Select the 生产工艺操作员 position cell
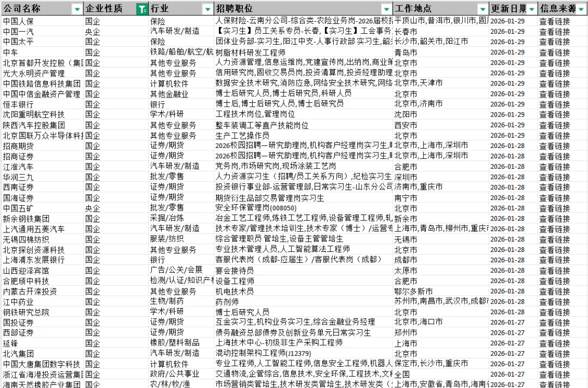The height and width of the screenshot is (388, 588). click(x=303, y=136)
